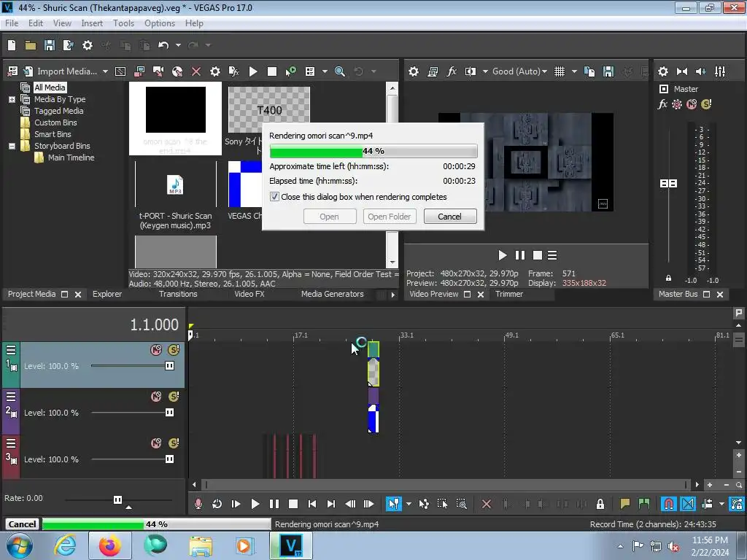The image size is (747, 560).
Task: Select Main Timeline storyboard bin
Action: [71, 157]
